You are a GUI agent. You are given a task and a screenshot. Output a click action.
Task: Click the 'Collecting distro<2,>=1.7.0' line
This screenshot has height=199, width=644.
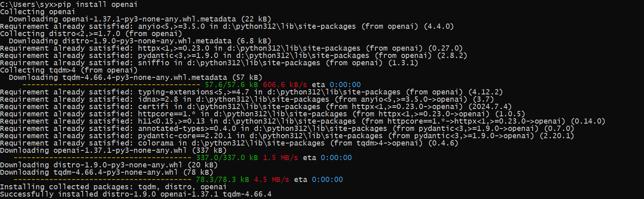[x=91, y=34]
